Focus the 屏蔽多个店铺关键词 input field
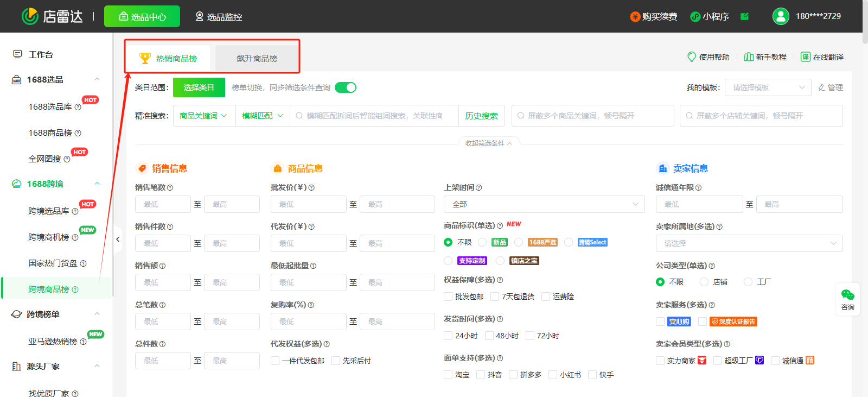The image size is (868, 397). click(x=761, y=116)
